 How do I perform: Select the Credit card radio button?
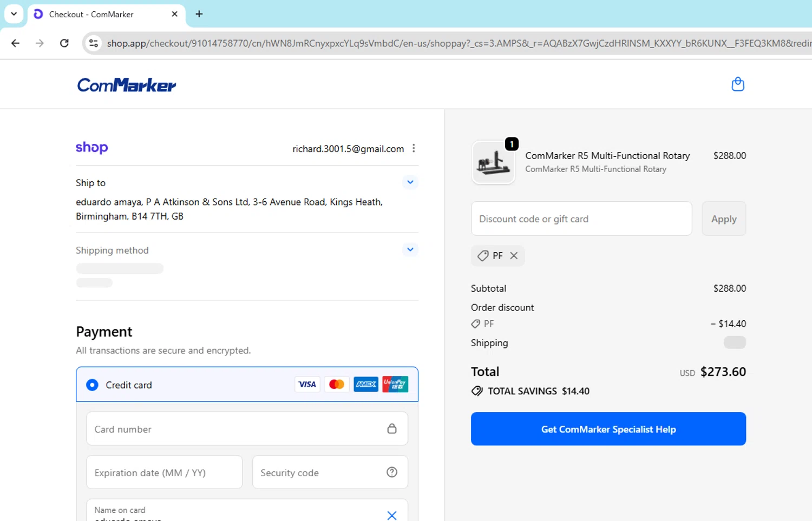[x=93, y=385]
